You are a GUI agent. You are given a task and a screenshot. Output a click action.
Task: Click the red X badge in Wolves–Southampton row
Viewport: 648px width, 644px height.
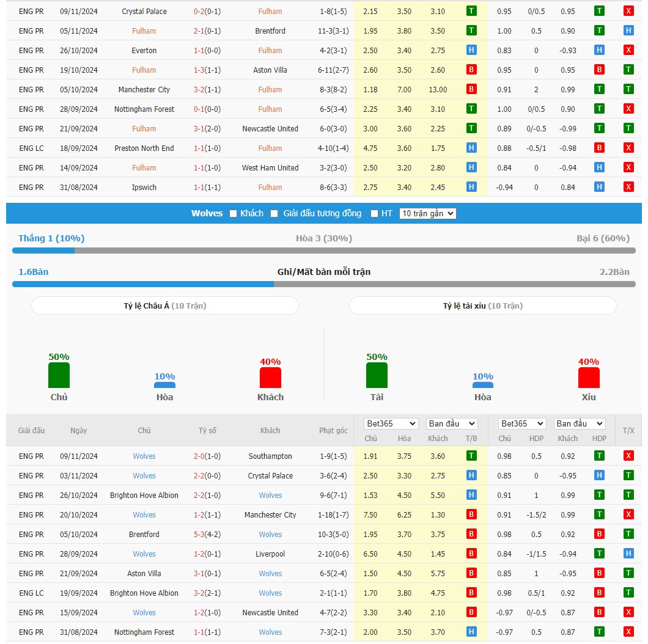pos(628,456)
